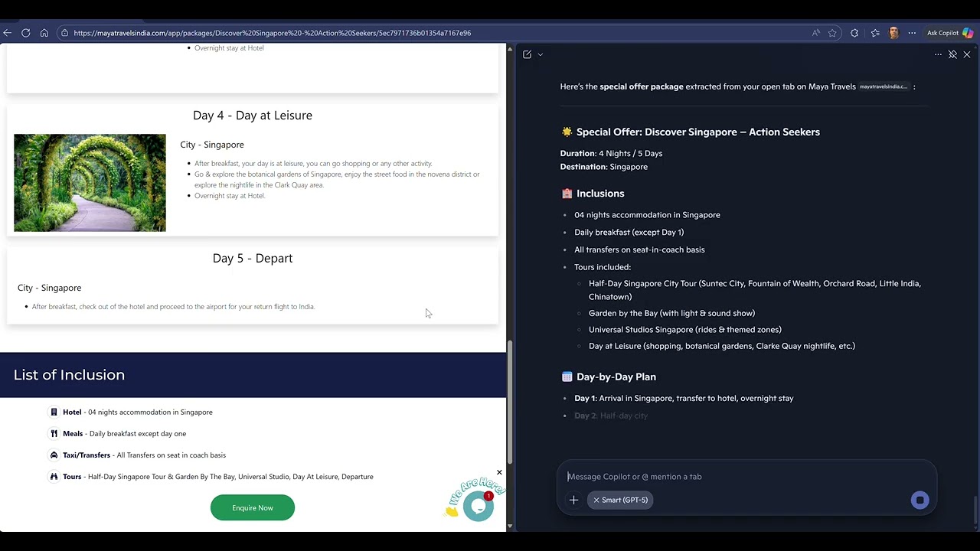
Task: Click the Tours binoculars icon
Action: [x=54, y=476]
